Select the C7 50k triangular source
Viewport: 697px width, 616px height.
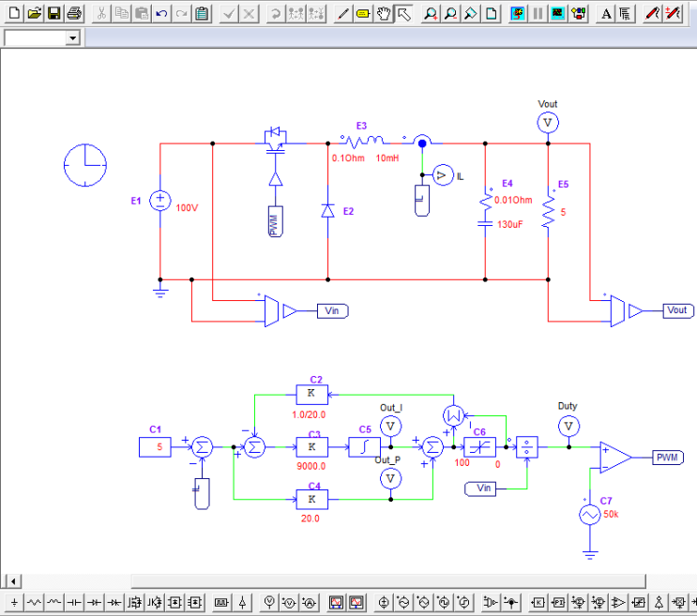[x=589, y=515]
